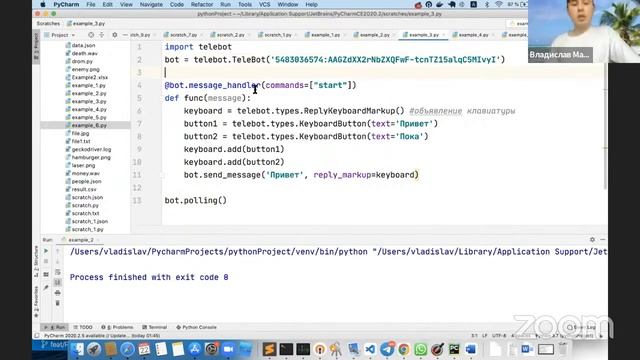Open Finder from the Dock
Viewport: 640px width, 360px height.
(x=77, y=349)
